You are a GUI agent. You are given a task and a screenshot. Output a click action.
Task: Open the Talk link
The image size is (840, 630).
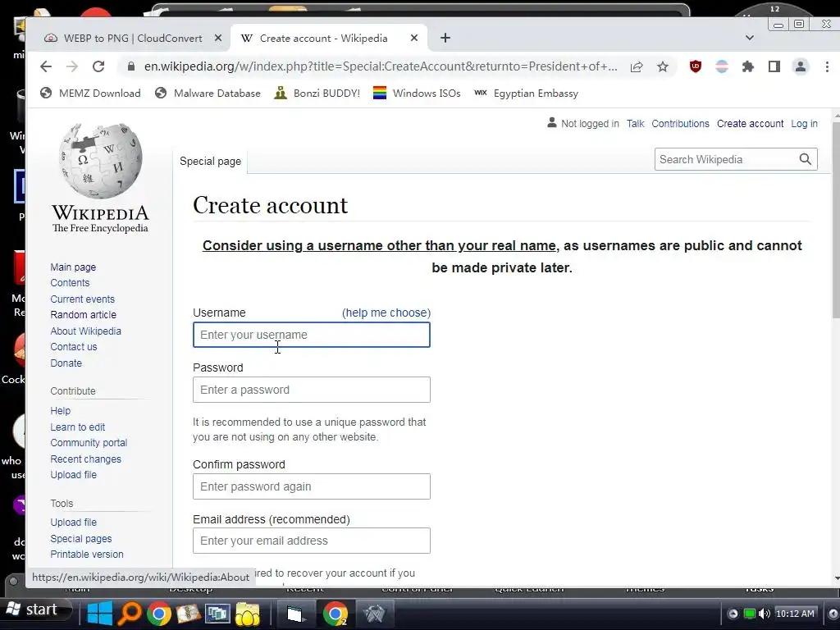[636, 124]
